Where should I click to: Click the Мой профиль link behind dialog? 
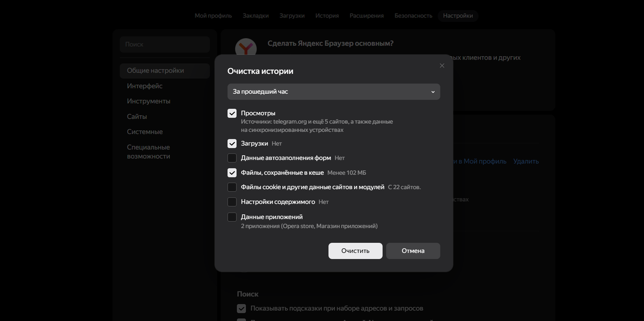click(480, 161)
